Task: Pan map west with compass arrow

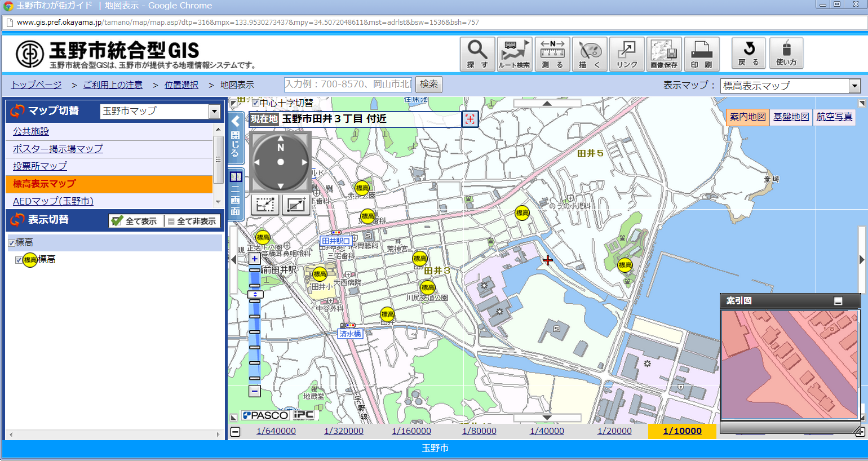Action: pyautogui.click(x=257, y=162)
